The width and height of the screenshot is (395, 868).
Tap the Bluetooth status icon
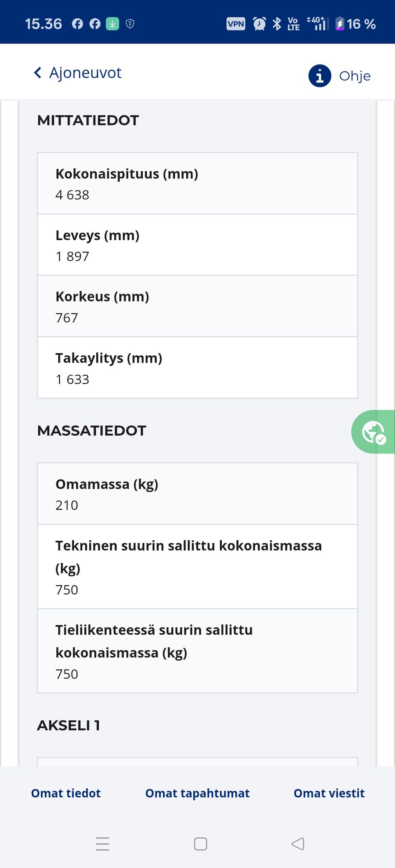click(x=277, y=24)
